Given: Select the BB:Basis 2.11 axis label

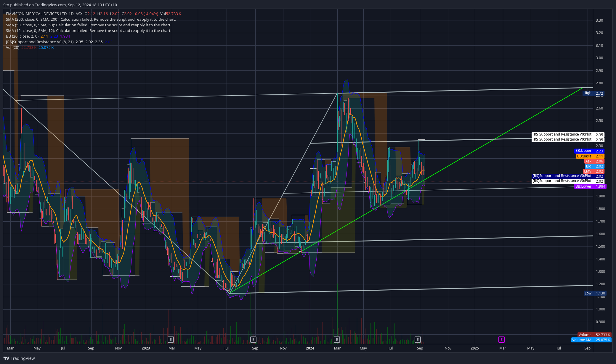Looking at the screenshot, I should point(590,156).
